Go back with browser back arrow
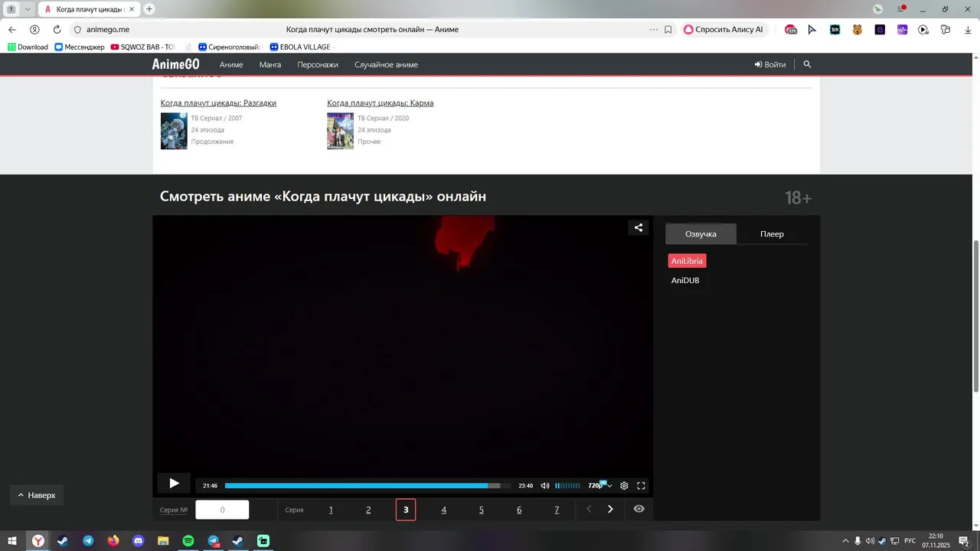Viewport: 980px width, 551px height. coord(12,30)
